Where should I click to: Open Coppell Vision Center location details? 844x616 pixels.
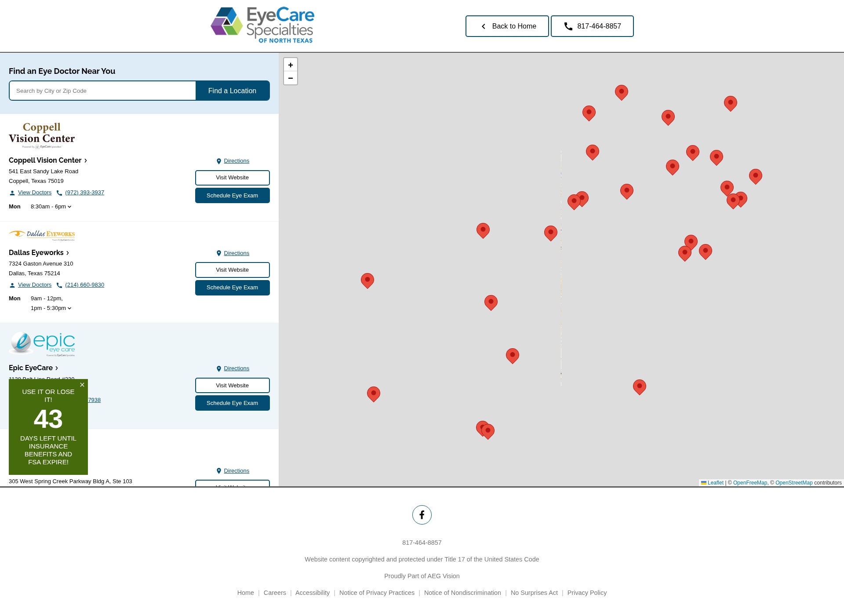click(48, 160)
